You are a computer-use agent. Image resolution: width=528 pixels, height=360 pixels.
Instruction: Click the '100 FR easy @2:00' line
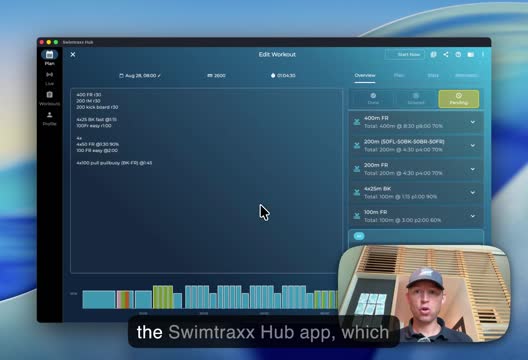pos(97,151)
